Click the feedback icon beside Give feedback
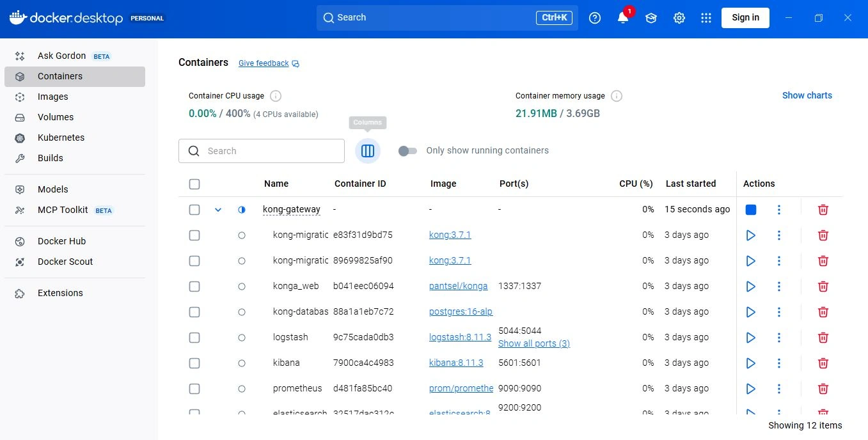The image size is (868, 440). (x=296, y=64)
